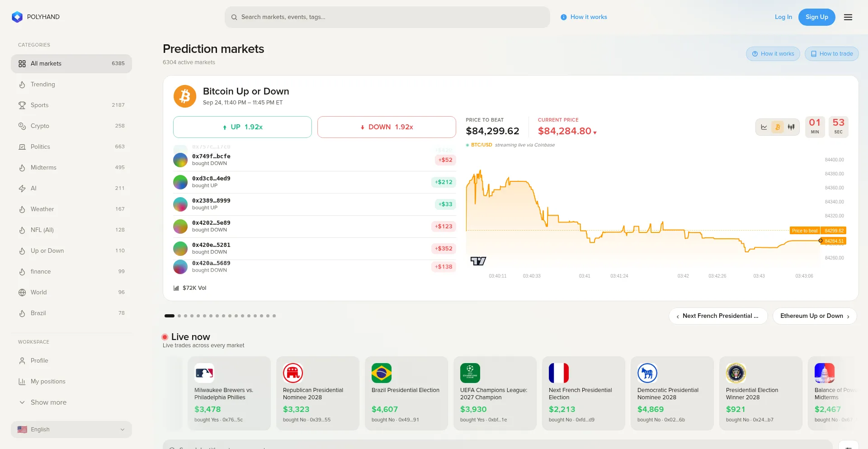
Task: Open the Brazil category
Action: (x=71, y=313)
